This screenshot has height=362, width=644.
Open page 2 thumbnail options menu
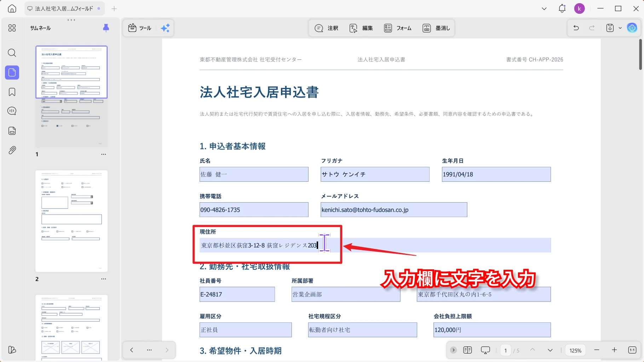pos(103,279)
